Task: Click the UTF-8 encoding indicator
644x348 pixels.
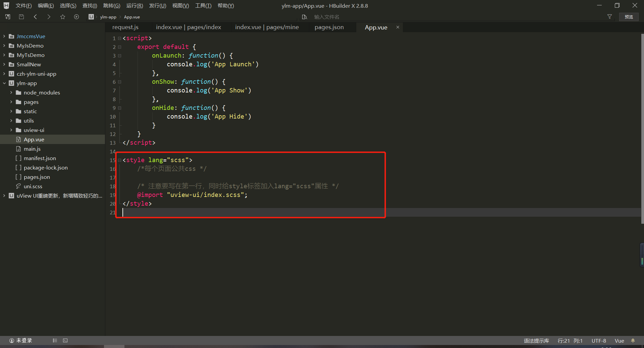Action: click(x=599, y=341)
